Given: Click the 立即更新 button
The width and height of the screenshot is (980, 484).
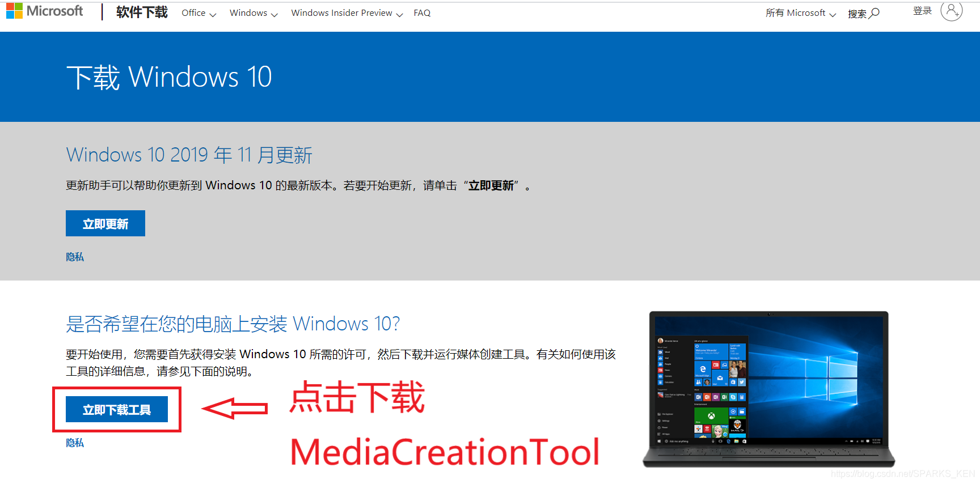Looking at the screenshot, I should pyautogui.click(x=105, y=223).
